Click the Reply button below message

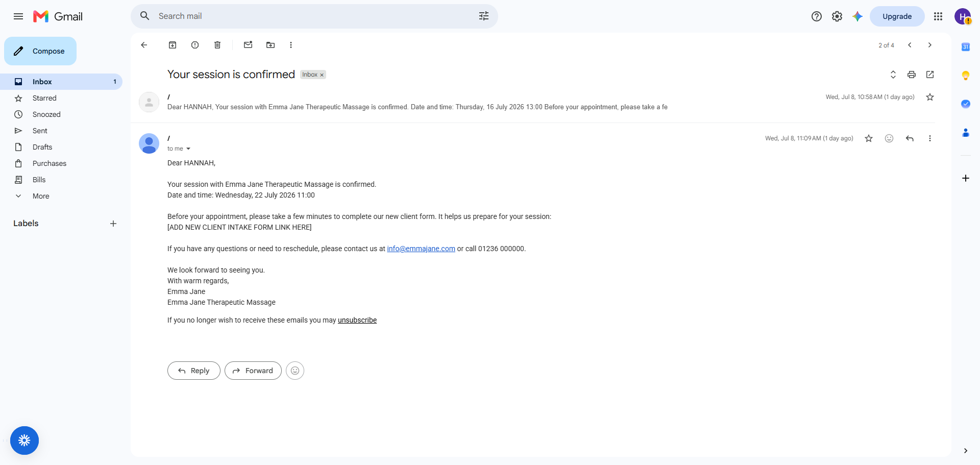[194, 371]
